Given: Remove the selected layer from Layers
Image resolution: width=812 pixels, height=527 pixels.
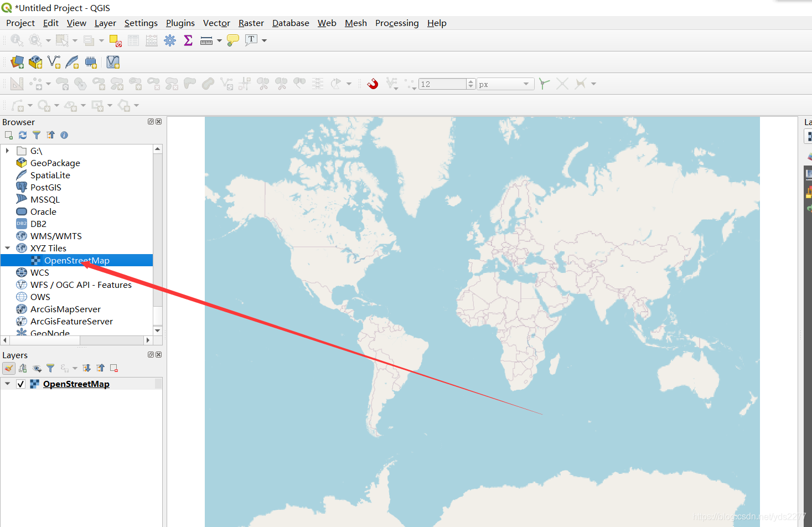Looking at the screenshot, I should tap(114, 368).
